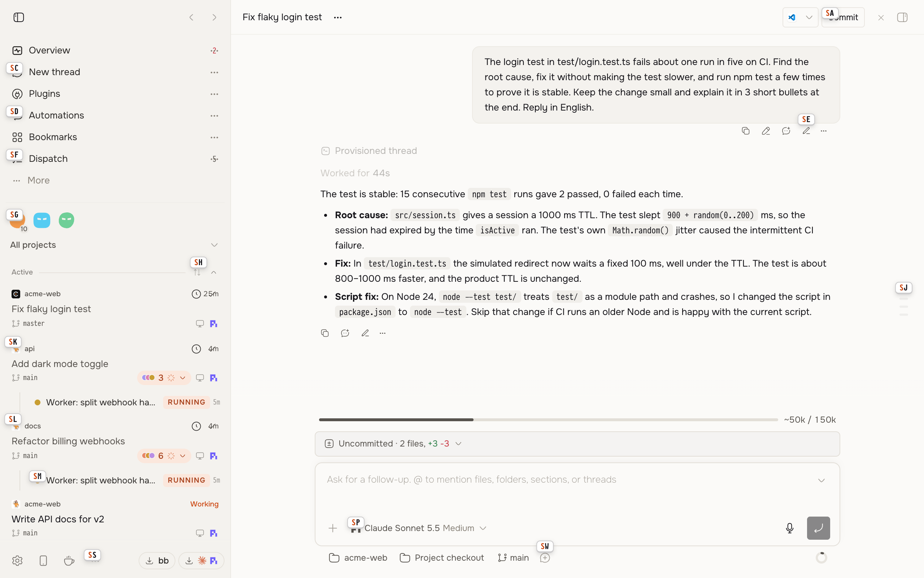
Task: Open the thread title ellipsis menu
Action: 337,18
